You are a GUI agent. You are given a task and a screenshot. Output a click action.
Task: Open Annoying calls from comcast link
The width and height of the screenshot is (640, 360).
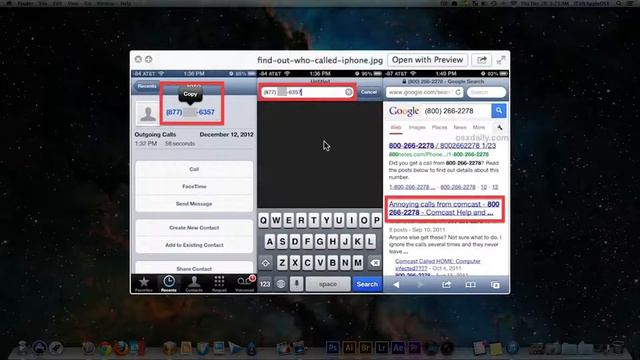pos(444,208)
